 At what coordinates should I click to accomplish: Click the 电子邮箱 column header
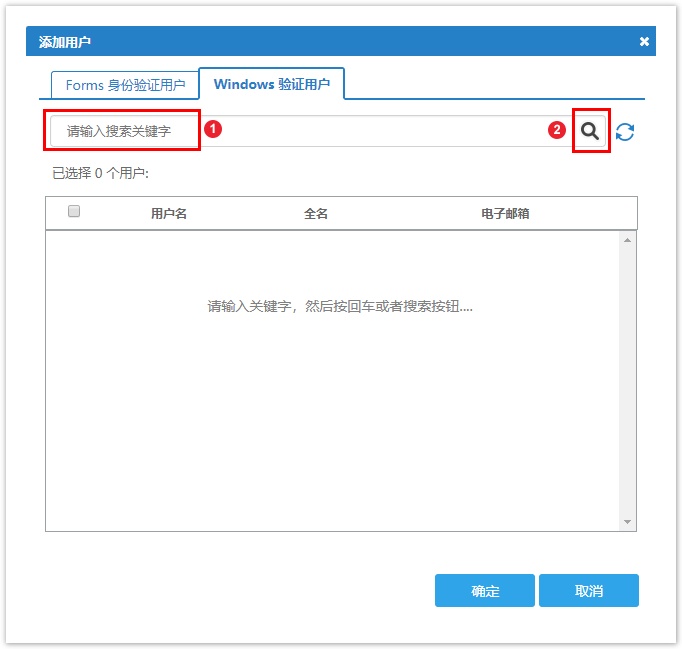[x=505, y=213]
